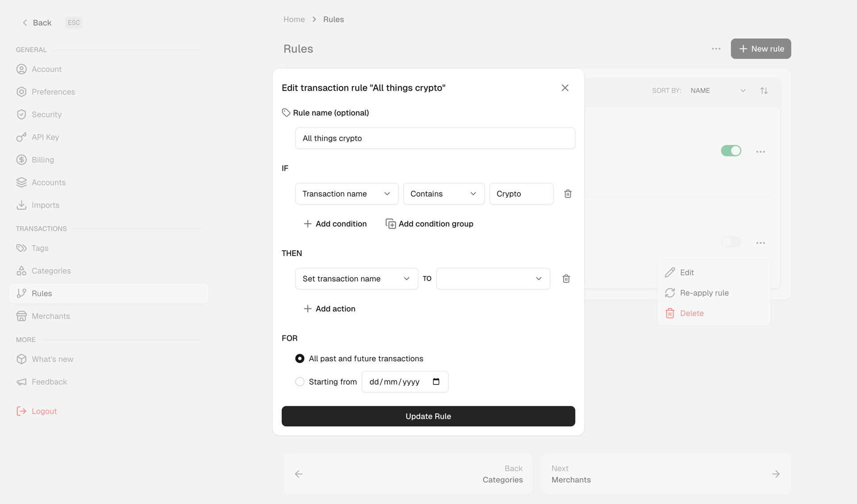
Task: Open the SORT BY Name dropdown
Action: point(717,90)
